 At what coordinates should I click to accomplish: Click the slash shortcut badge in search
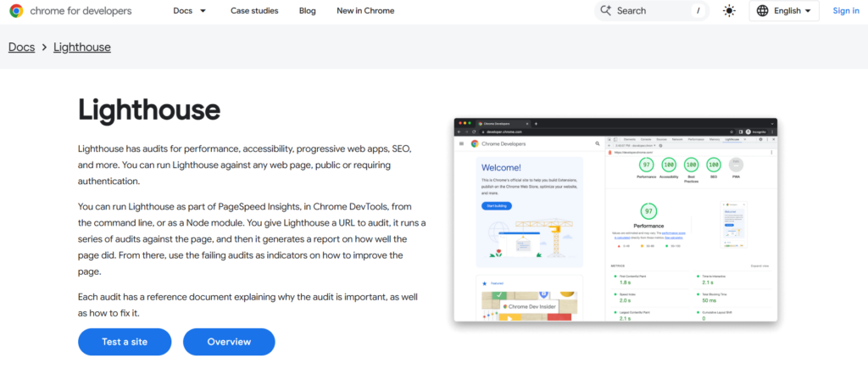[698, 10]
